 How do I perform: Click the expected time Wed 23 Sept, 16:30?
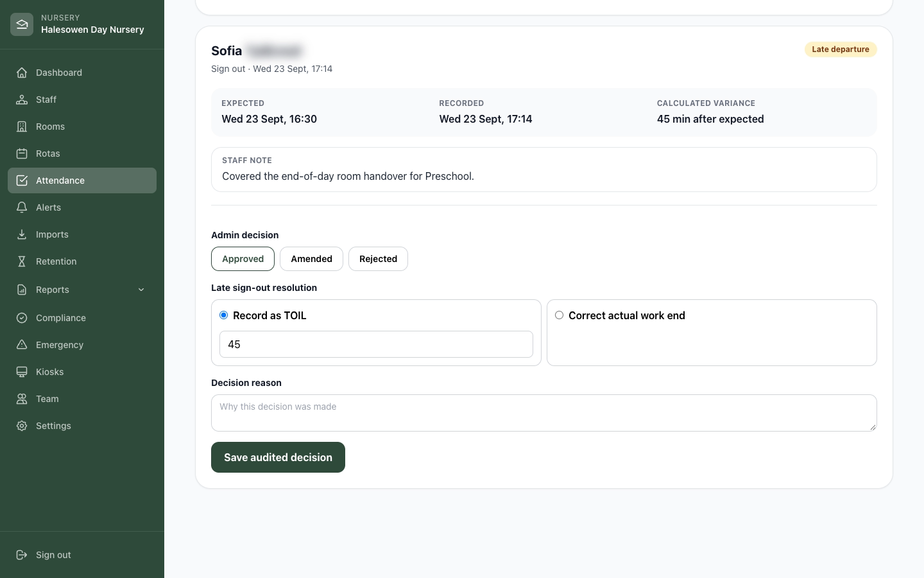269,119
